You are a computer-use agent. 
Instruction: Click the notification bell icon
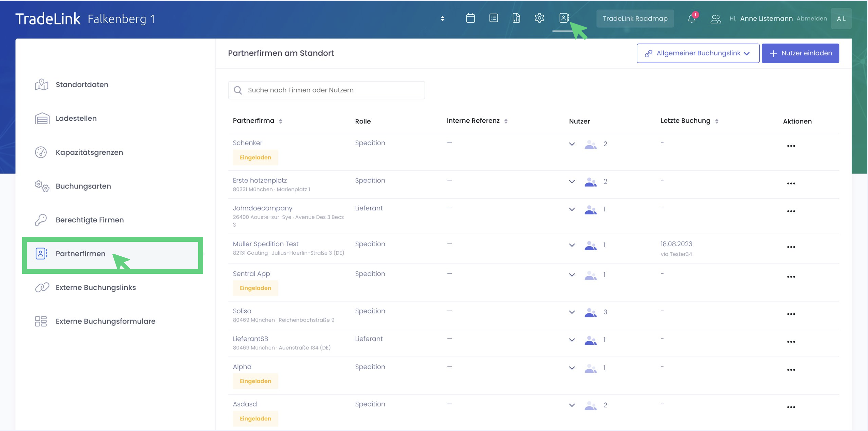coord(691,18)
